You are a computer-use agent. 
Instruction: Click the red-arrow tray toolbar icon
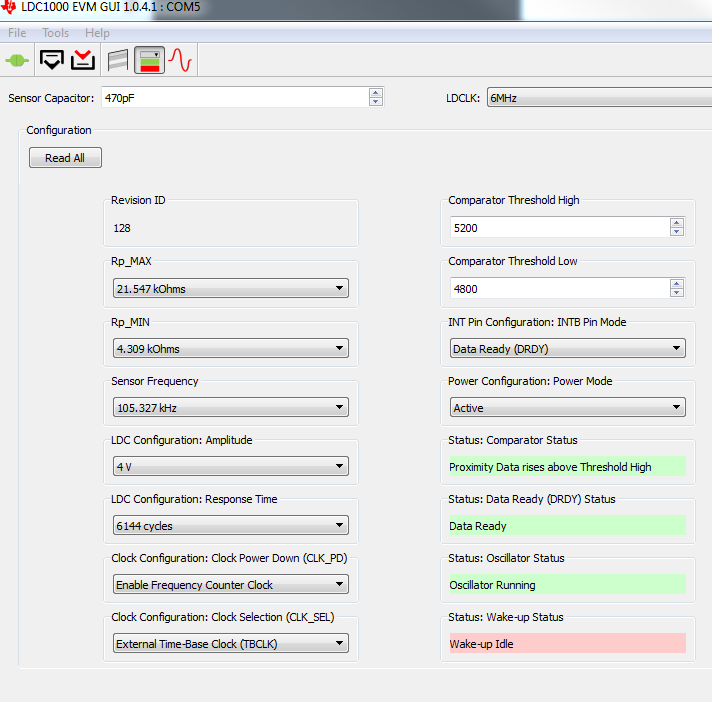tap(83, 59)
